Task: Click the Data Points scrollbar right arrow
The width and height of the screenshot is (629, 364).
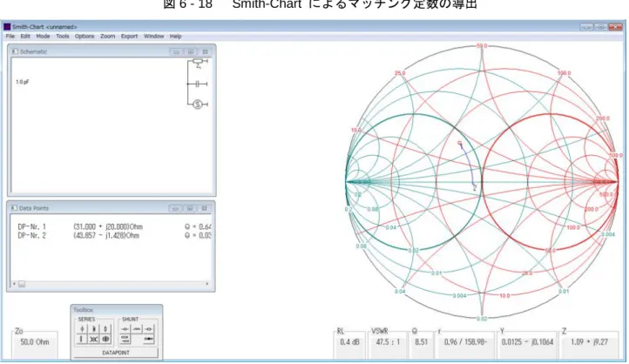Action: click(x=207, y=284)
